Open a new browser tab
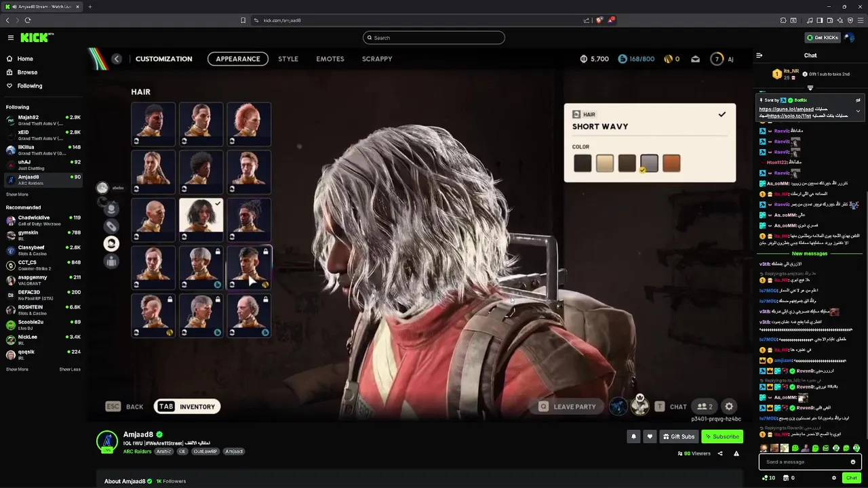 click(x=90, y=7)
